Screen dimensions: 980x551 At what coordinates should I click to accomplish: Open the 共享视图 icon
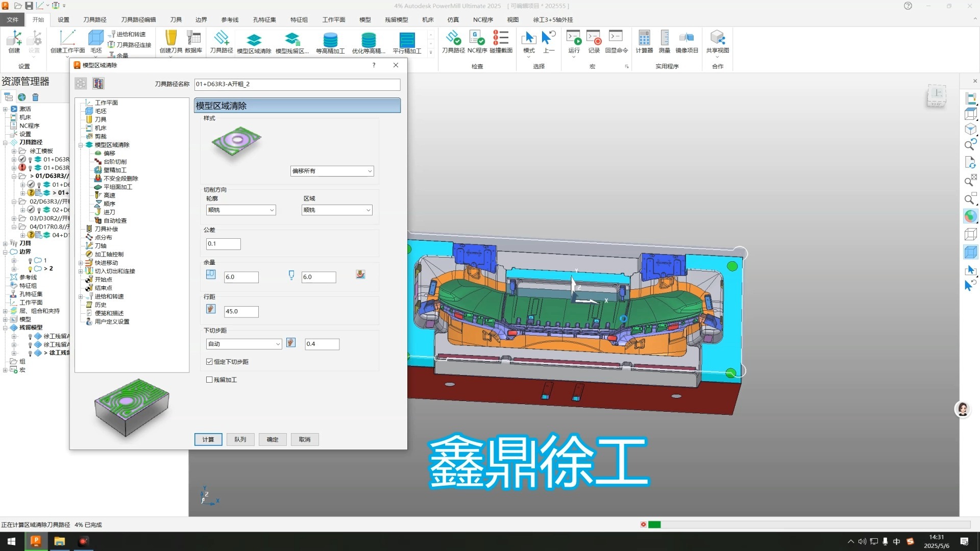[717, 38]
